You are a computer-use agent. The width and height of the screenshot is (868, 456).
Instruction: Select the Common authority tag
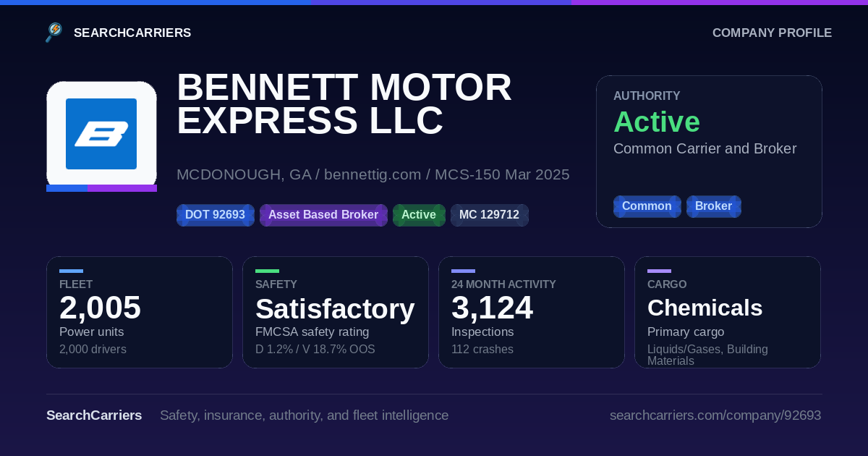647,206
